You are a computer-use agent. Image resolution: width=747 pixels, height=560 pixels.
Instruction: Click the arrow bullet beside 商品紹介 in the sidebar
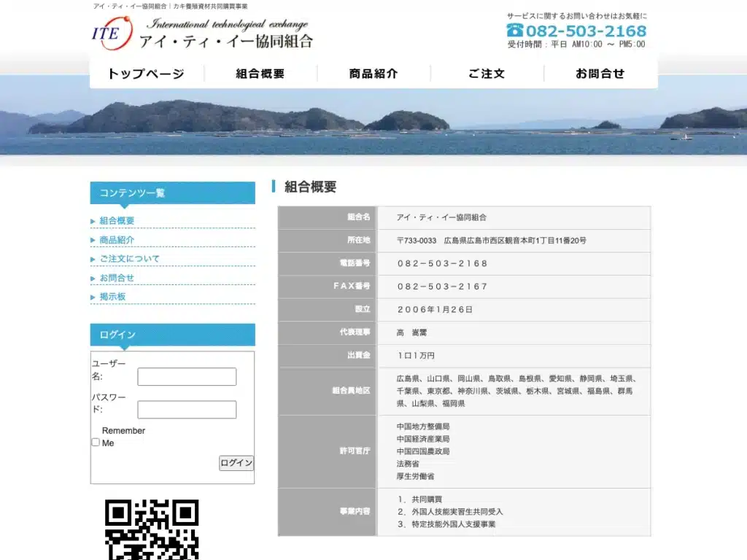(x=93, y=240)
